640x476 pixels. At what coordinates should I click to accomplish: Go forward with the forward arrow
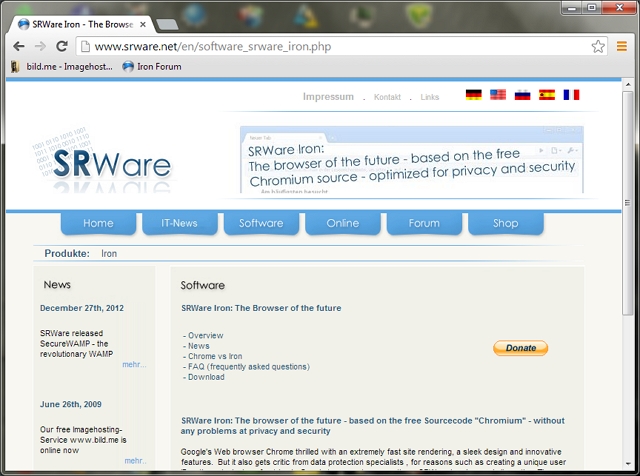point(40,47)
